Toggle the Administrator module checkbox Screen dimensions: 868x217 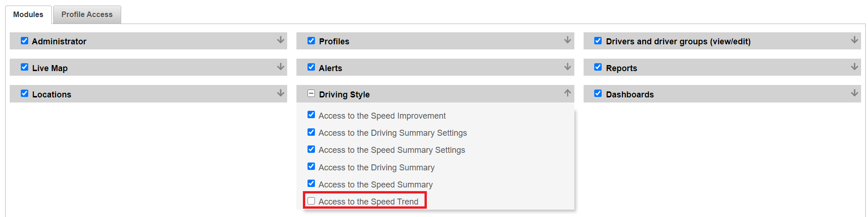point(25,41)
